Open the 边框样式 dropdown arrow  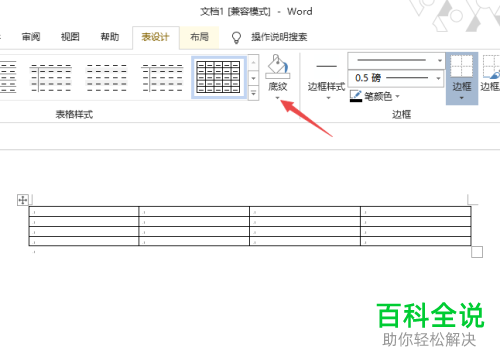tap(328, 98)
